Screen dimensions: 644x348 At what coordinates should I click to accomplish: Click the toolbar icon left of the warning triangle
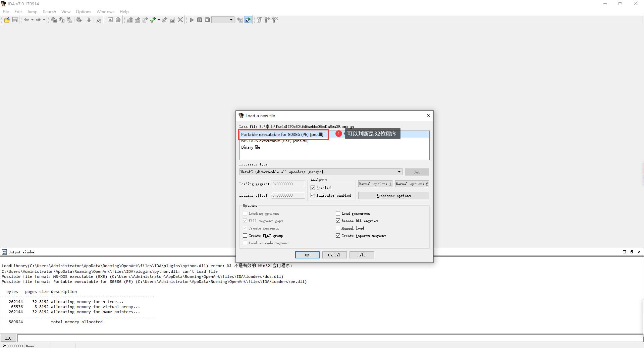point(99,20)
